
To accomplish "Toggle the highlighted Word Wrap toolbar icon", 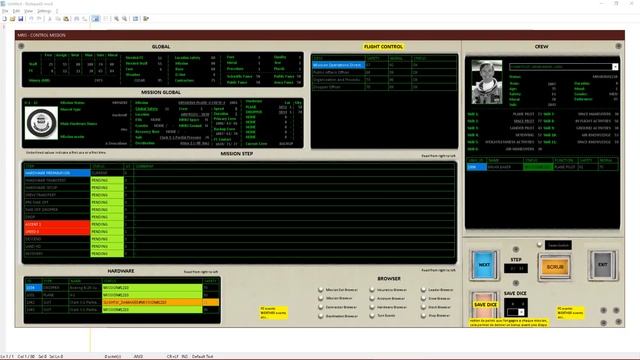I will pos(96,19).
